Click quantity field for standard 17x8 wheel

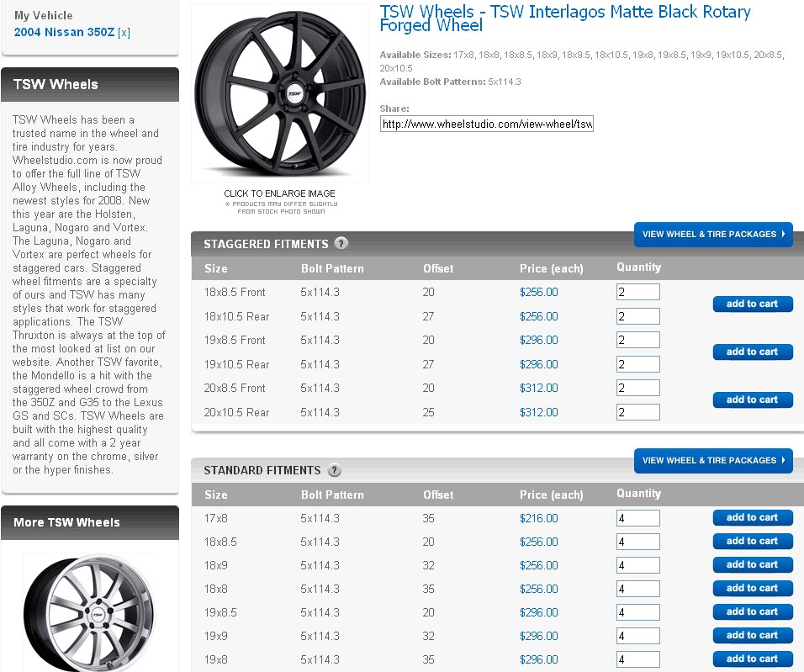tap(637, 519)
